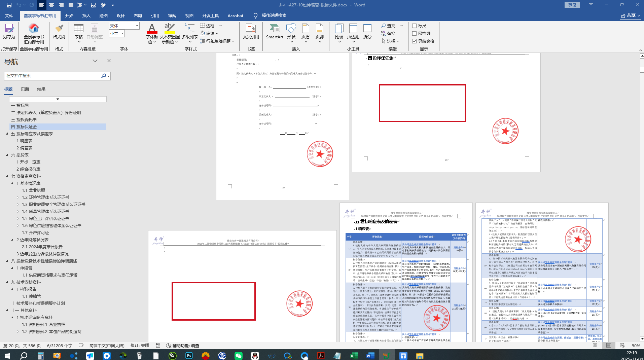Screen dimensions: 644x360
Task: Click the 页眉 header icon
Action: pyautogui.click(x=306, y=33)
